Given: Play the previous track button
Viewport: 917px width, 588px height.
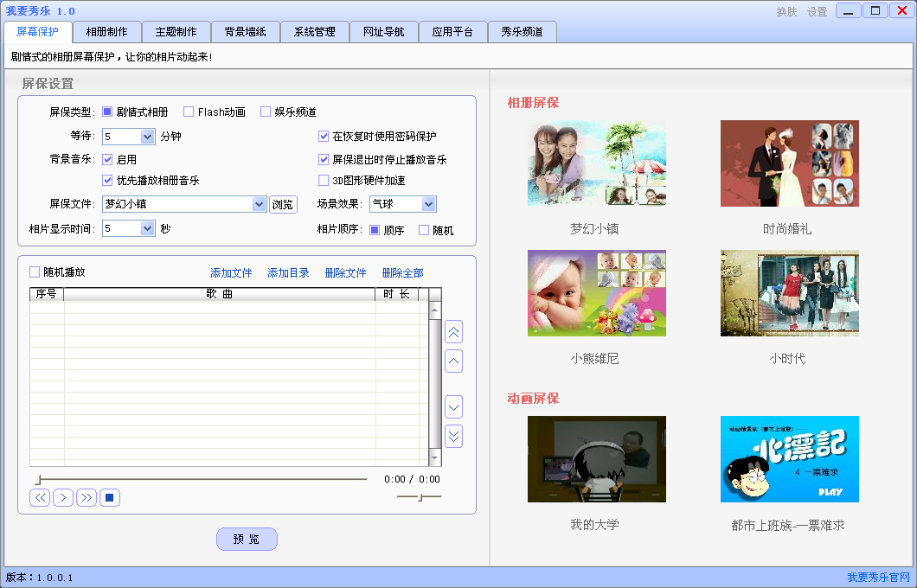Looking at the screenshot, I should tap(40, 497).
